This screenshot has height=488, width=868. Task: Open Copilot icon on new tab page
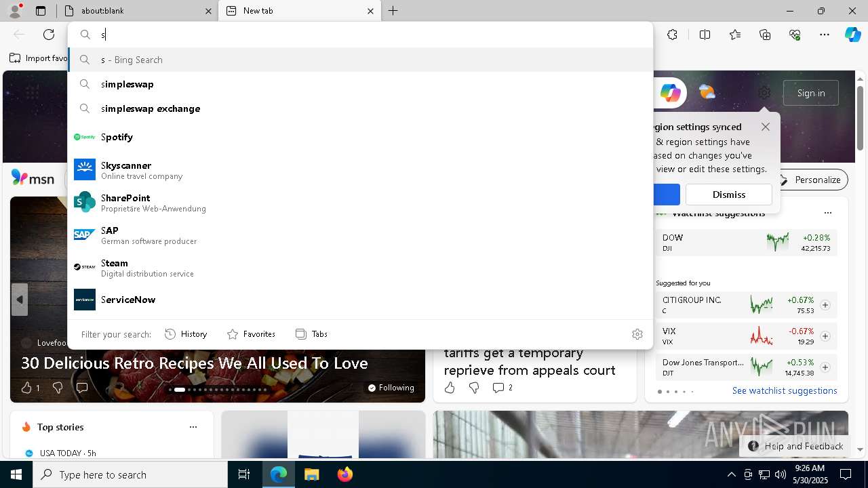tap(670, 93)
